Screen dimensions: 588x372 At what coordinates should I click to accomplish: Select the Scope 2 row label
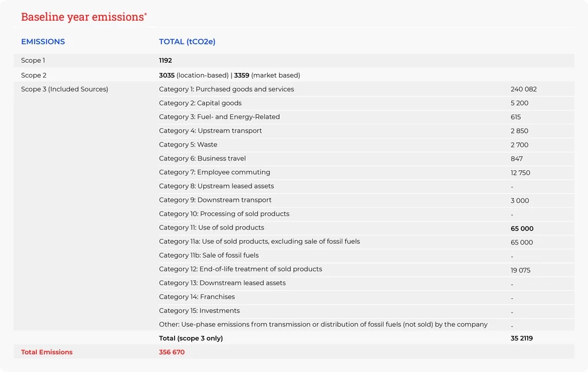pos(34,75)
